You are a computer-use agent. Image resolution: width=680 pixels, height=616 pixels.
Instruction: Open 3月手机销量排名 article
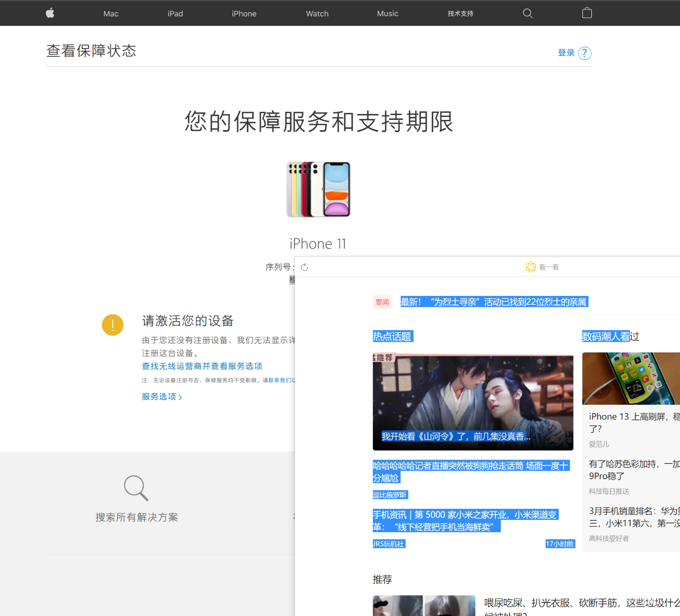(x=634, y=517)
